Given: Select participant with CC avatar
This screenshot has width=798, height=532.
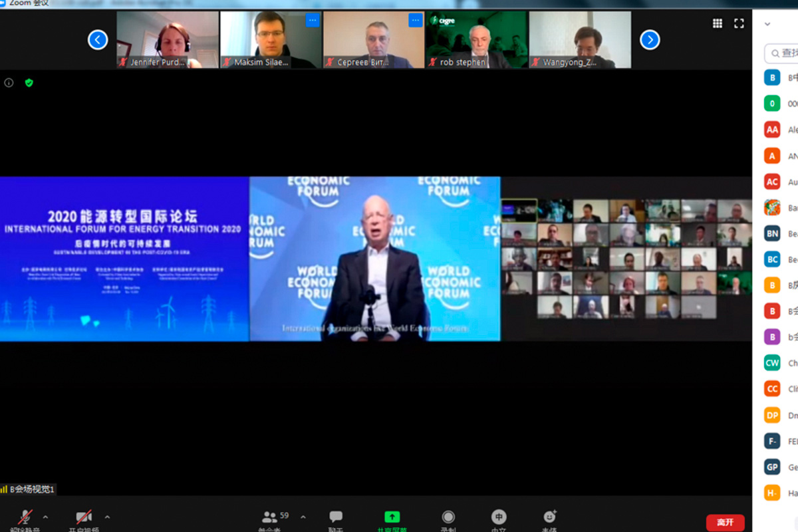Looking at the screenshot, I should click(x=772, y=389).
